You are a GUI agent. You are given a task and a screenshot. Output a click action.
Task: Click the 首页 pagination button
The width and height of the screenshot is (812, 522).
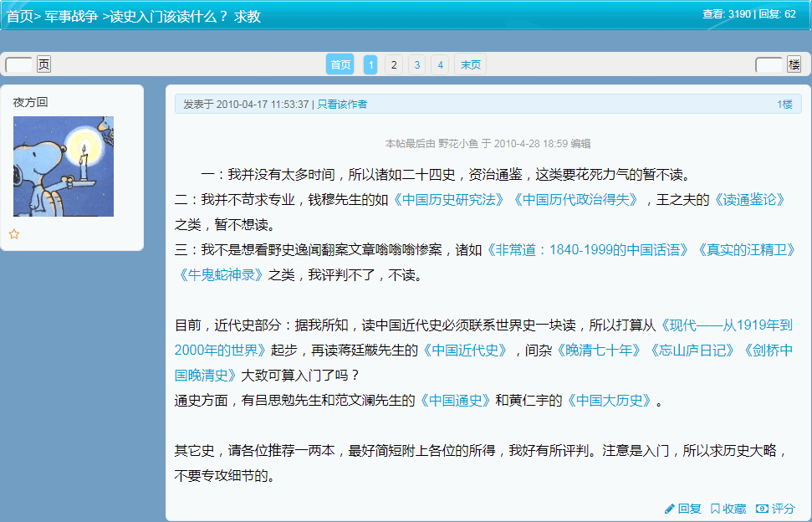point(340,64)
